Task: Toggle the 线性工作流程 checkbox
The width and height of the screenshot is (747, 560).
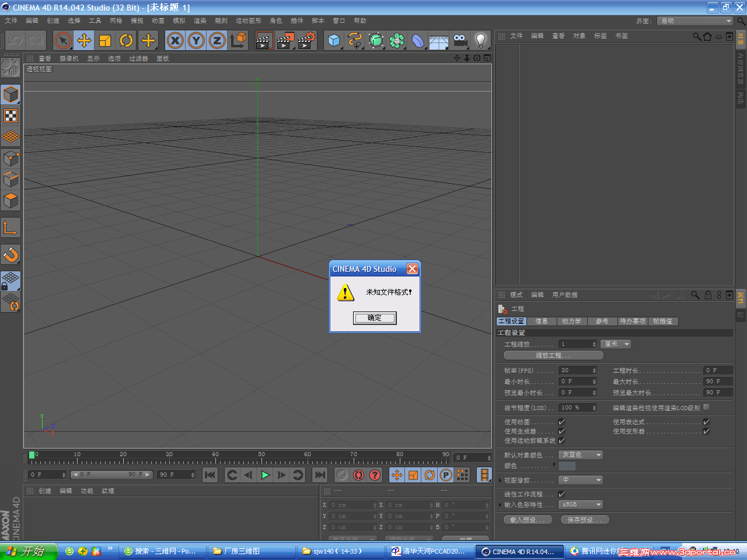Action: click(561, 494)
